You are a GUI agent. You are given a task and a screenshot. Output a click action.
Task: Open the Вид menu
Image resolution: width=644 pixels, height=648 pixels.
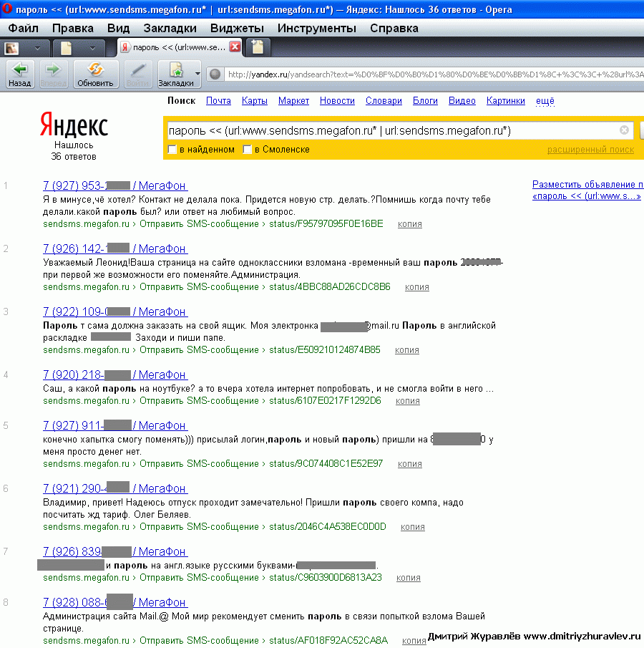(119, 28)
